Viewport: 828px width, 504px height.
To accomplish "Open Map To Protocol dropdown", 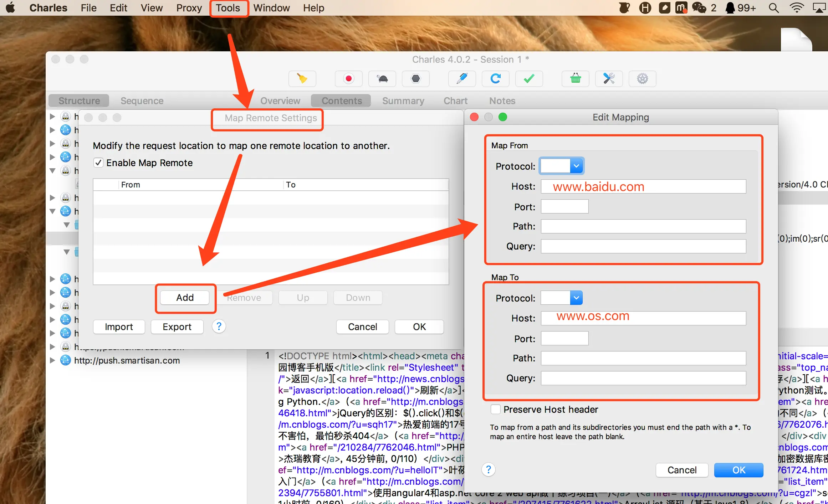I will (x=576, y=298).
